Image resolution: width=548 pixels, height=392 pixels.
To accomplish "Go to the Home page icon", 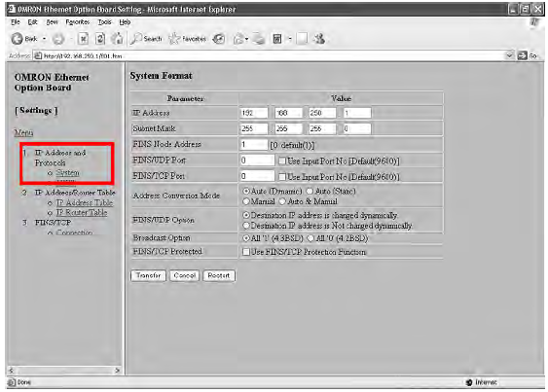I will 118,39.
